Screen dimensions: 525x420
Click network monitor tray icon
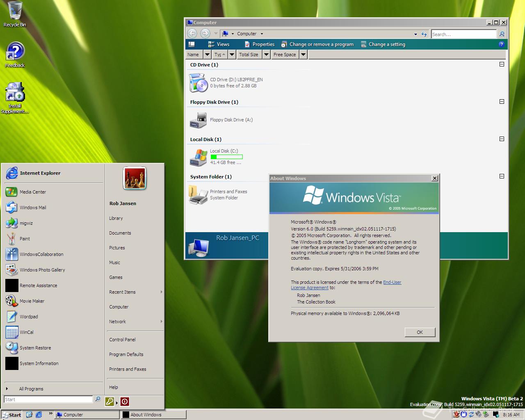(x=496, y=415)
